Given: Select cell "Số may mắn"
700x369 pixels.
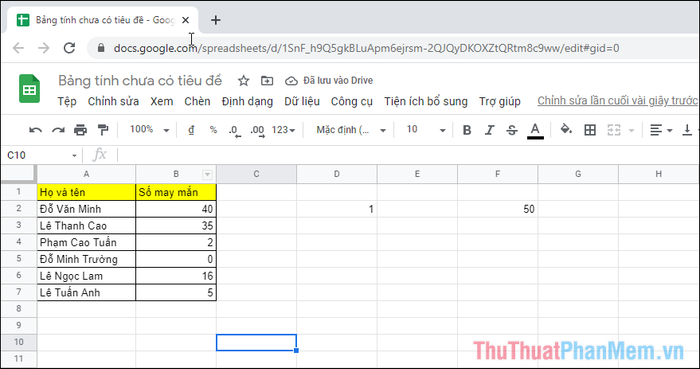Looking at the screenshot, I should click(x=176, y=192).
